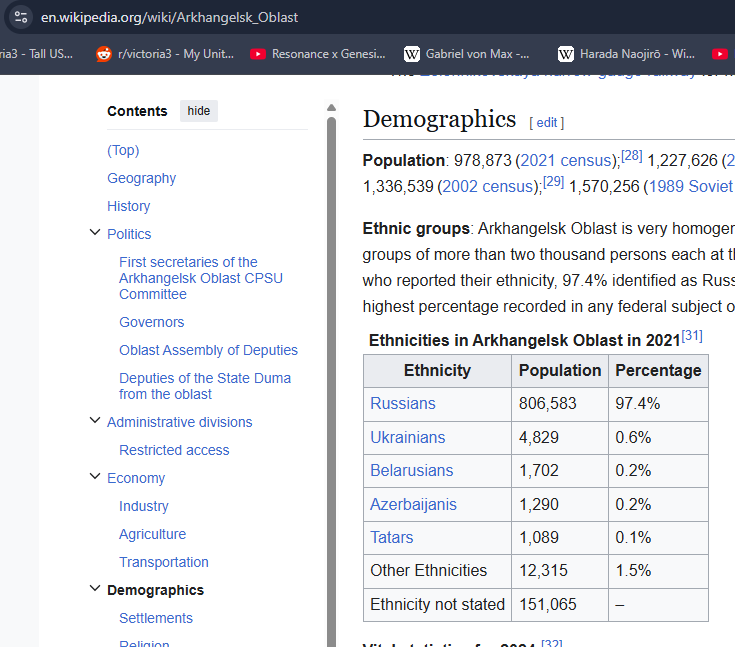Image resolution: width=735 pixels, height=647 pixels.
Task: Select the 1.5% percentage cell
Action: tap(658, 571)
